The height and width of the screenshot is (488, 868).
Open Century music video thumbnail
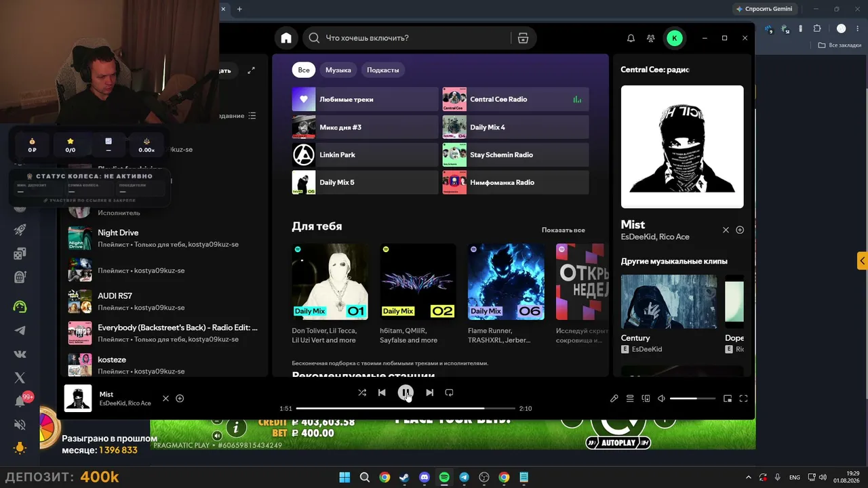pos(669,302)
